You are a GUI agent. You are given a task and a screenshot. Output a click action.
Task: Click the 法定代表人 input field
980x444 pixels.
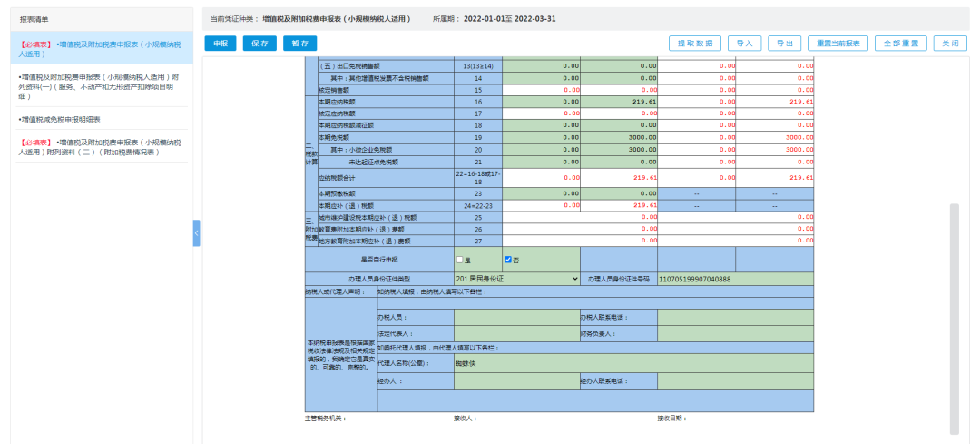(x=517, y=333)
